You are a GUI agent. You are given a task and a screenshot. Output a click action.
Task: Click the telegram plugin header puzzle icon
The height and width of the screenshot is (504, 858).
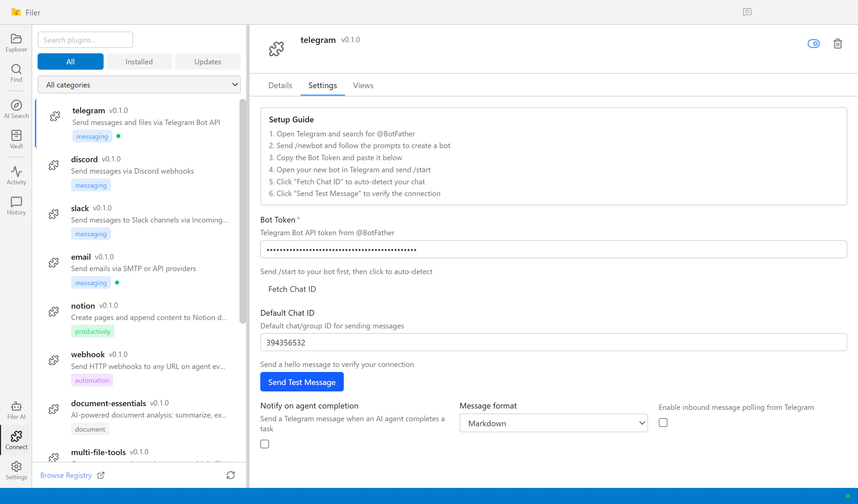(x=276, y=49)
